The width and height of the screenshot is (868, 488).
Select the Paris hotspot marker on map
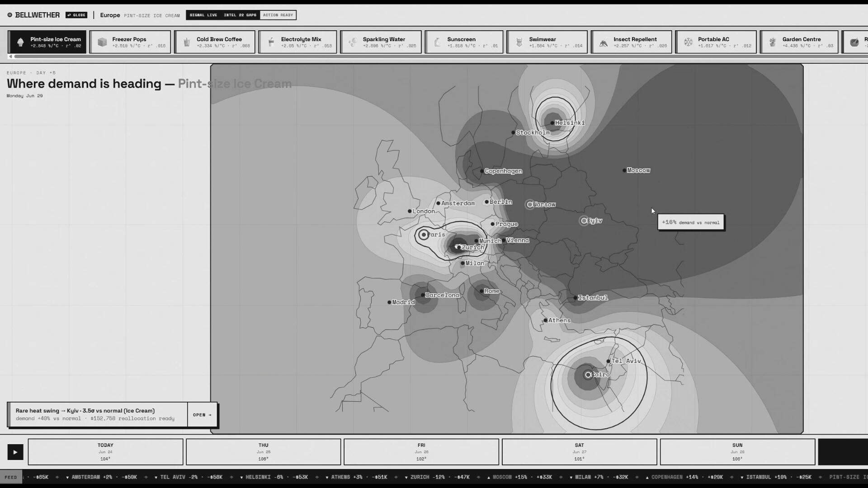coord(424,235)
